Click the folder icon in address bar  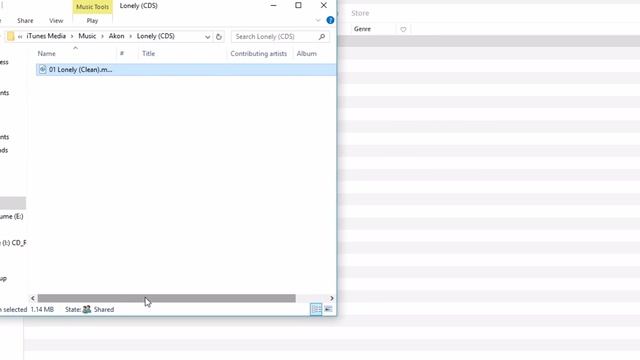pos(11,36)
